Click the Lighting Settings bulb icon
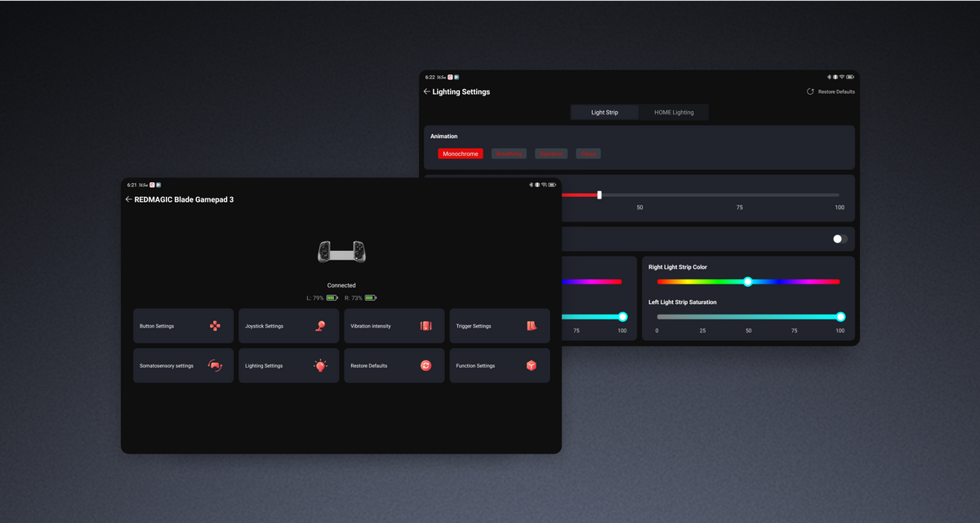The image size is (980, 523). pyautogui.click(x=320, y=366)
